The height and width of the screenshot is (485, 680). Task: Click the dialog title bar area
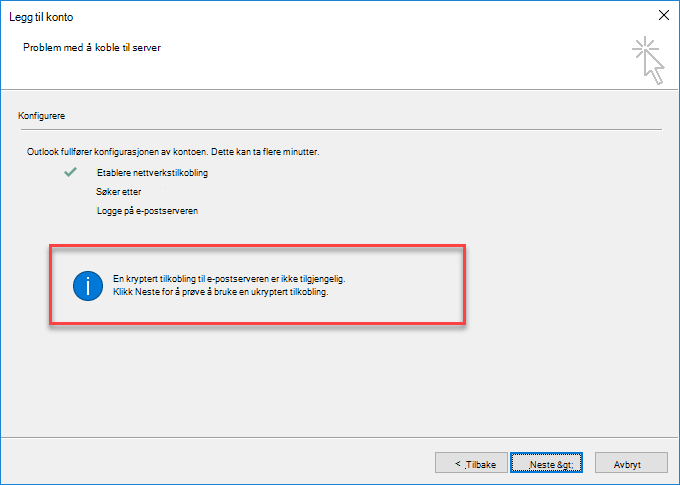(340, 16)
